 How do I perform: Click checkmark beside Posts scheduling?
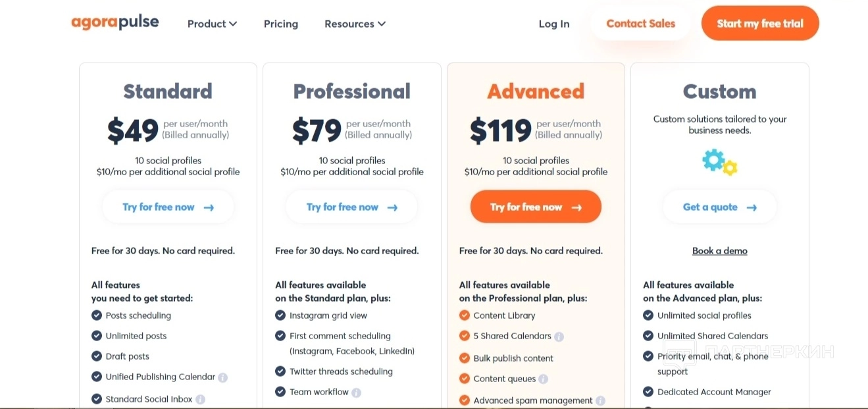pos(97,315)
